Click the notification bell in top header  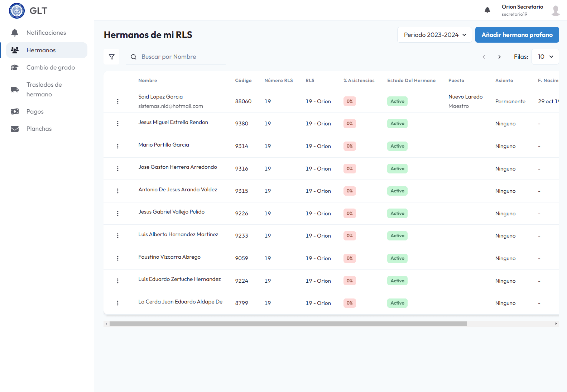(487, 10)
